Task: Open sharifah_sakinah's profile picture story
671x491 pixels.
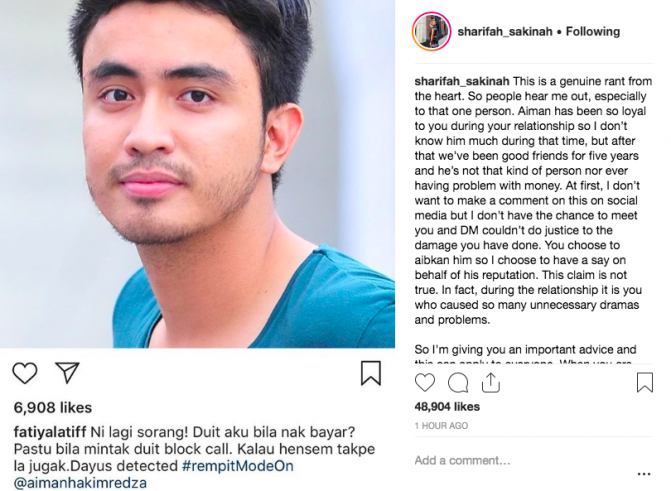Action: [x=431, y=31]
